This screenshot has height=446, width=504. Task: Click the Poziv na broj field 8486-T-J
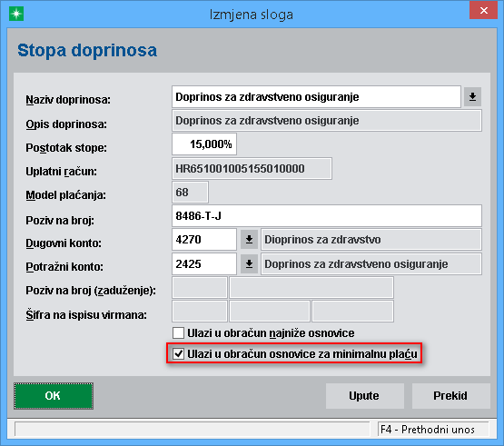point(327,216)
